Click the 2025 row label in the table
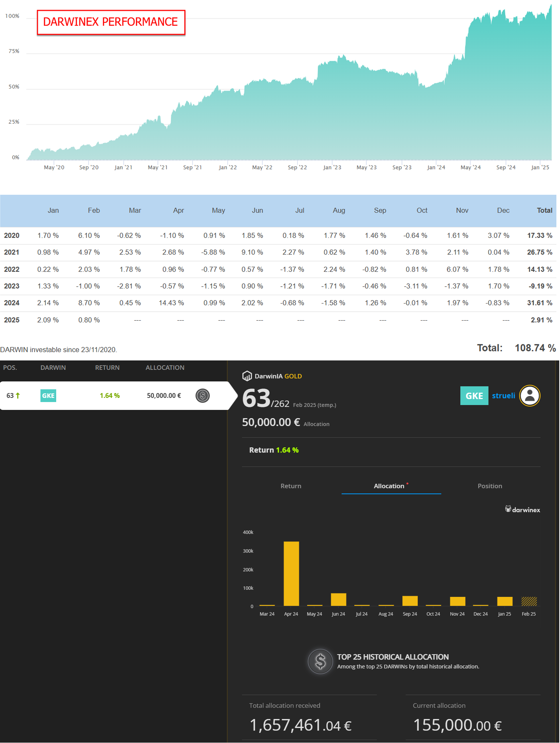560x743 pixels. click(12, 320)
